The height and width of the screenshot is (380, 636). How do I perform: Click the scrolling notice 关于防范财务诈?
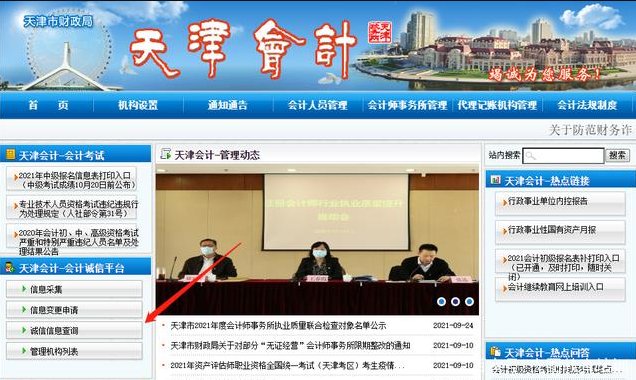point(590,130)
